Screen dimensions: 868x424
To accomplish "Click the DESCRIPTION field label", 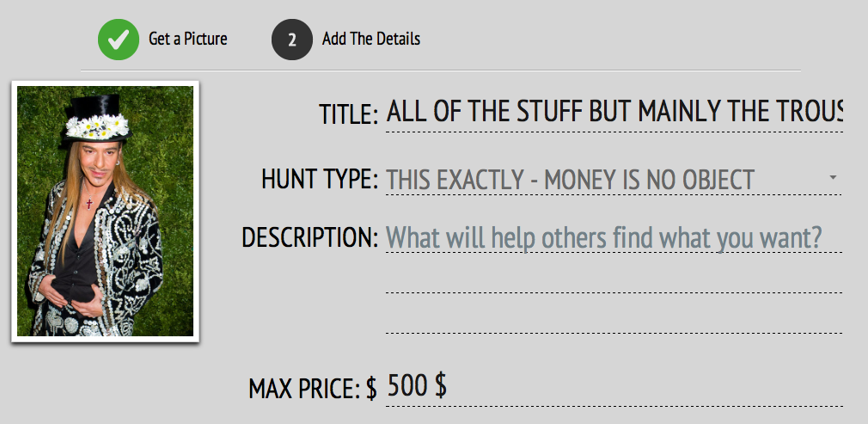I will click(309, 237).
